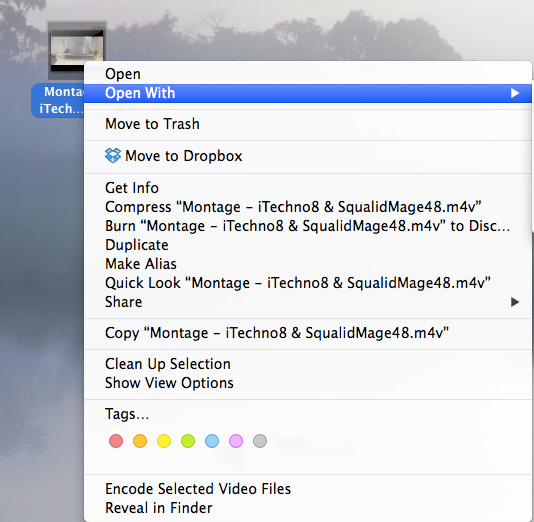Expand the Open With submenu arrow
534x522 pixels.
pos(515,93)
